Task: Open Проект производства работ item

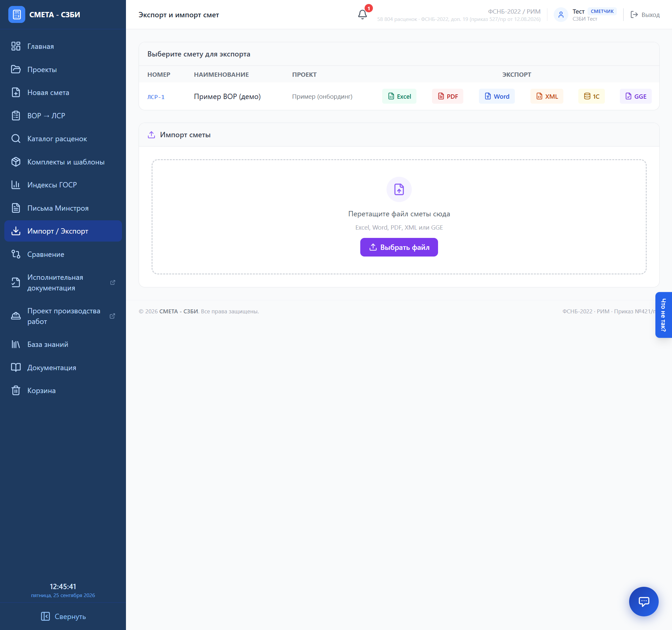Action: (x=63, y=316)
